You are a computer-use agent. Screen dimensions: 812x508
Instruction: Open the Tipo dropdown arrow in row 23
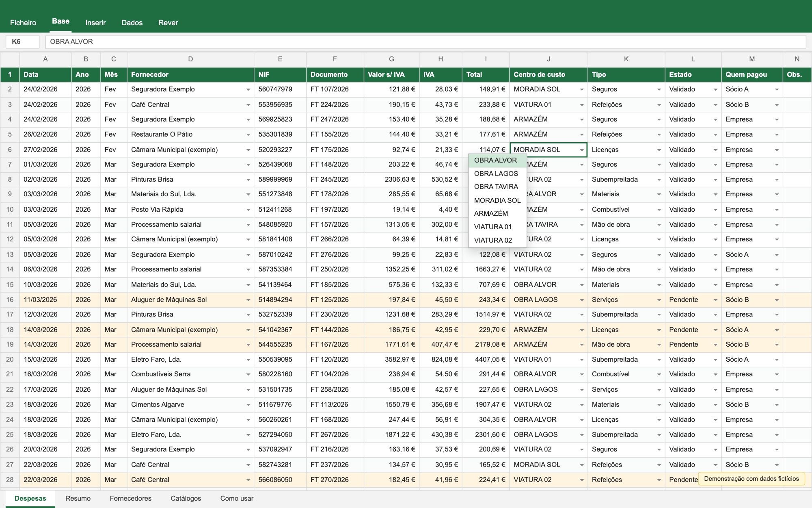[659, 405]
